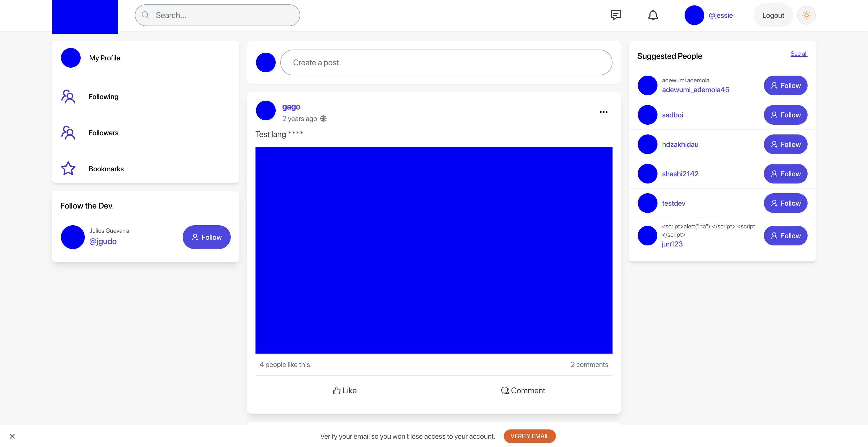Click the Create a post field
The height and width of the screenshot is (447, 868).
click(446, 63)
